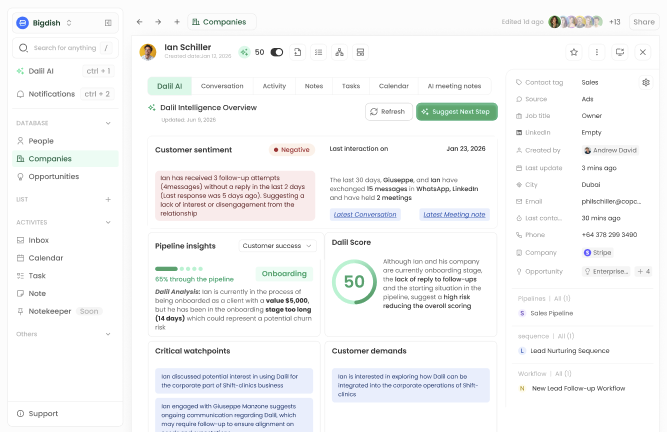Go back with the left arrow
Image resolution: width=667 pixels, height=432 pixels.
[x=140, y=22]
